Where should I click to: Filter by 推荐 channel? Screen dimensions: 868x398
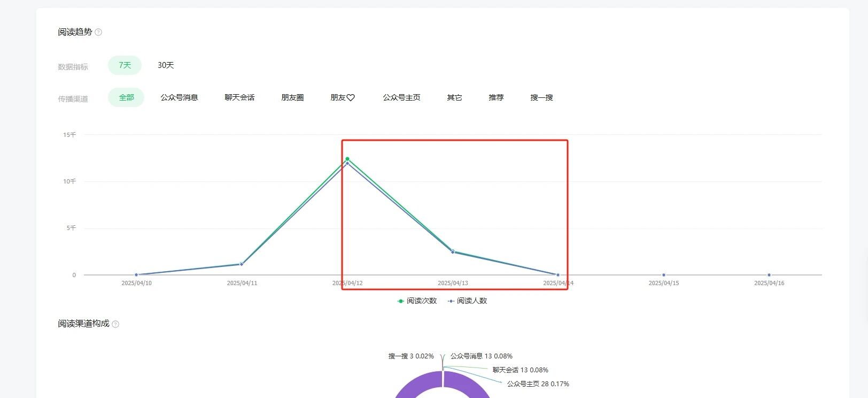click(496, 97)
